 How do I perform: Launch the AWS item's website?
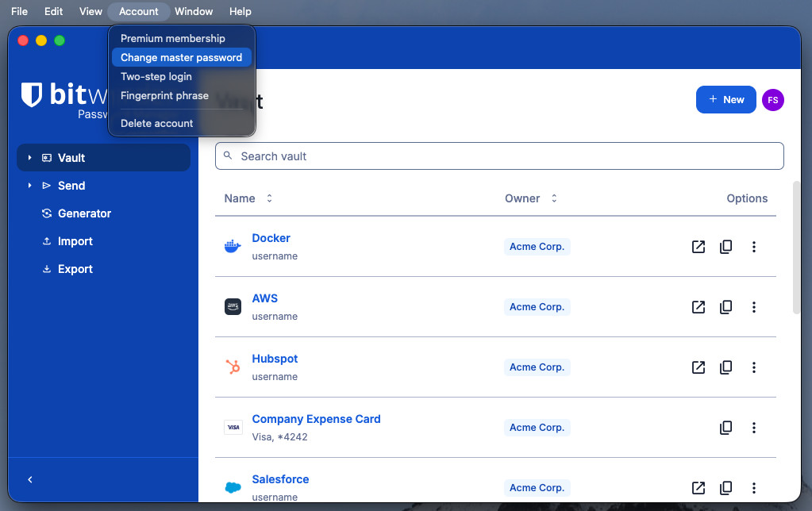[698, 307]
